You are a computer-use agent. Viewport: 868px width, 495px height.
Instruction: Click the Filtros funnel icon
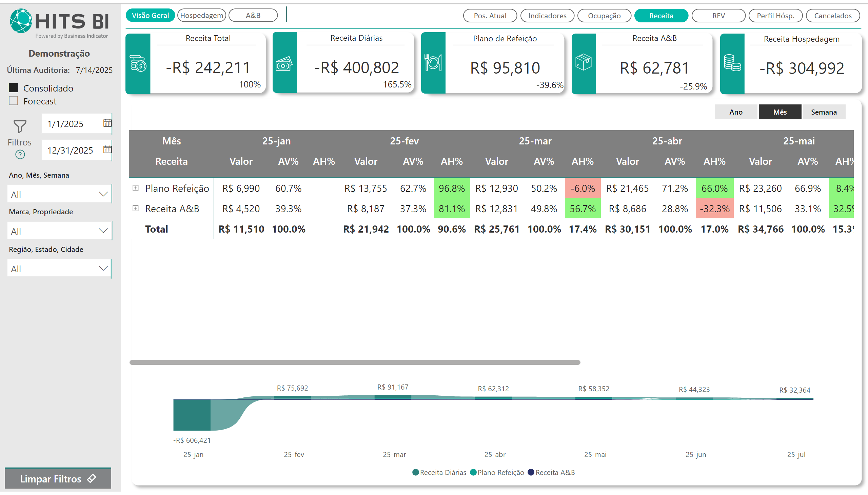coord(20,126)
